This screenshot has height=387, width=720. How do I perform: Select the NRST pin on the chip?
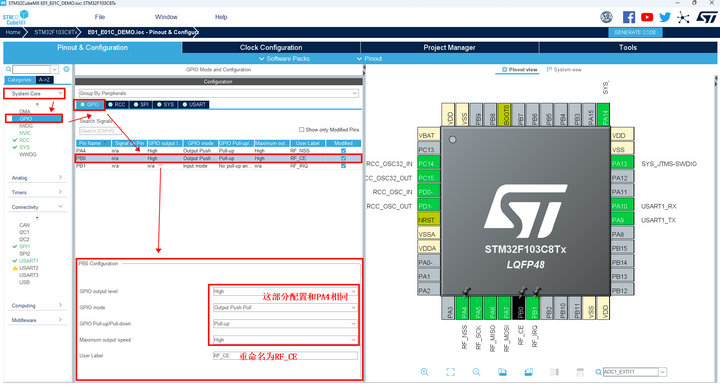pyautogui.click(x=429, y=220)
